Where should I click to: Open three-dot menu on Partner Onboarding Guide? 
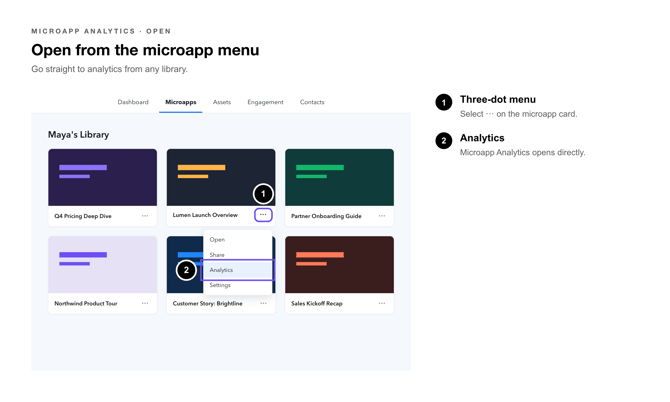tap(382, 216)
